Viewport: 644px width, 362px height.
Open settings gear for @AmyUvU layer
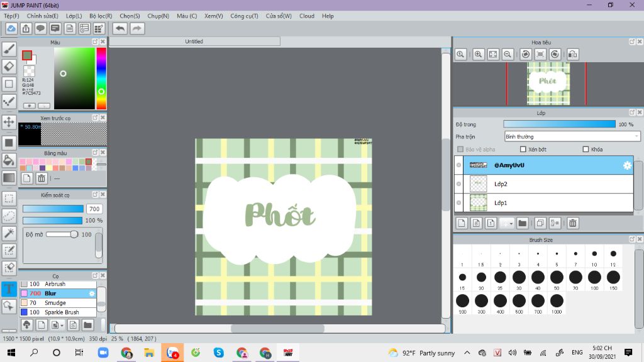626,165
